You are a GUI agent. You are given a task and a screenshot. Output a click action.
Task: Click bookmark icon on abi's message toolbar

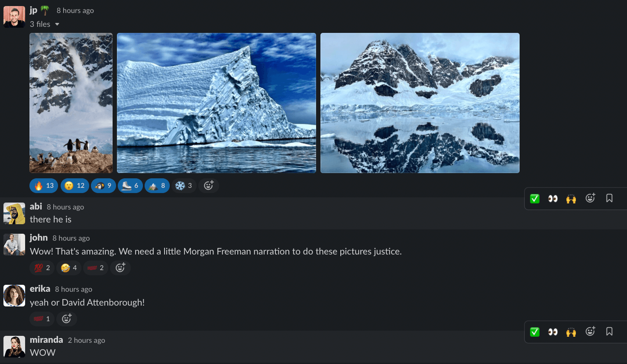609,198
